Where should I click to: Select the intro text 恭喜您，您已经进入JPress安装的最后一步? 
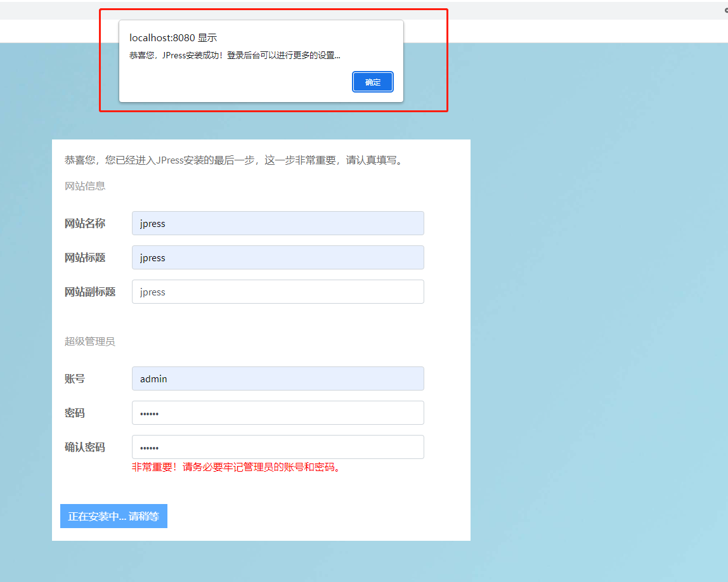(160, 160)
